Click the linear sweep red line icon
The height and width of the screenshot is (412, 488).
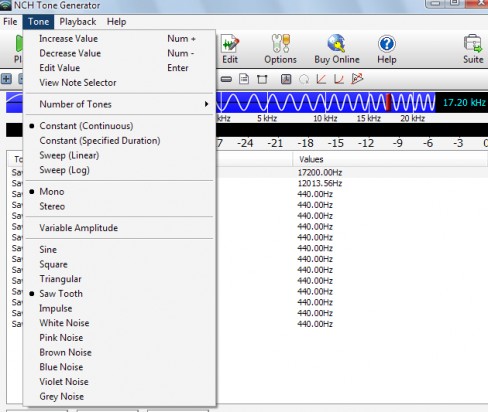tap(321, 79)
